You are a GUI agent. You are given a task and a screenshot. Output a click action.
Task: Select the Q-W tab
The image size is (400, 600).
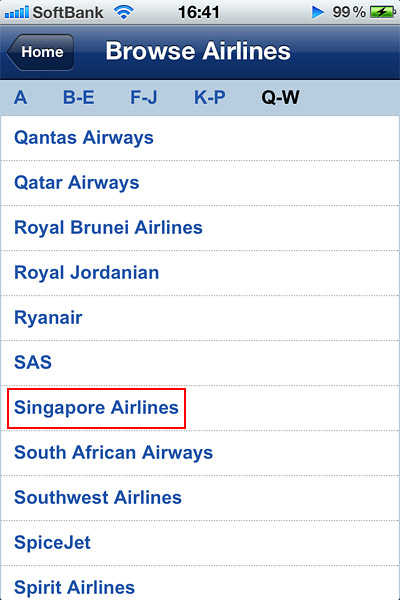280,98
